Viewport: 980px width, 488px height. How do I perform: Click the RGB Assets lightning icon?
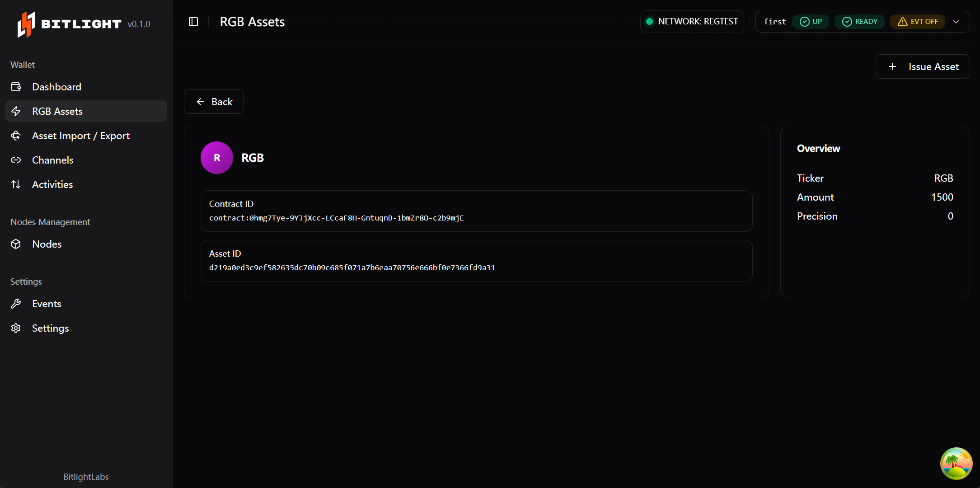coord(16,111)
